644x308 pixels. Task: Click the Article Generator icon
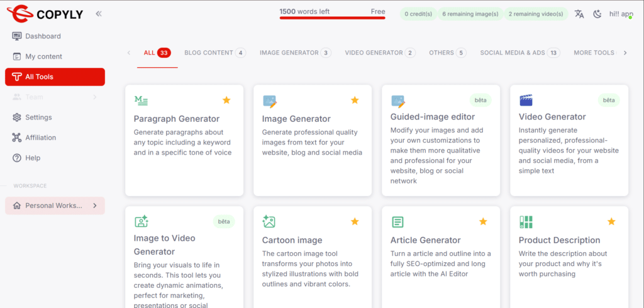(x=397, y=222)
